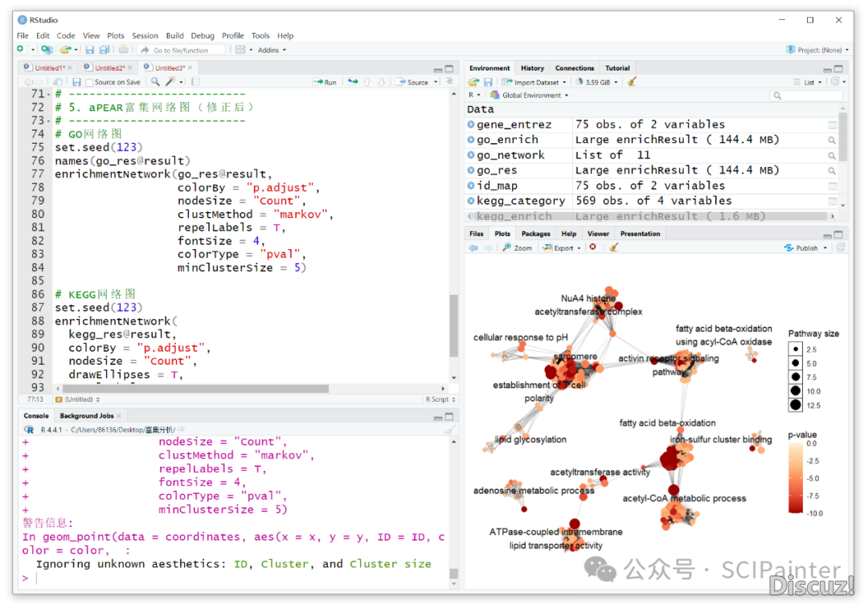Click the Save current document icon in main toolbar
The image size is (868, 605).
click(90, 50)
